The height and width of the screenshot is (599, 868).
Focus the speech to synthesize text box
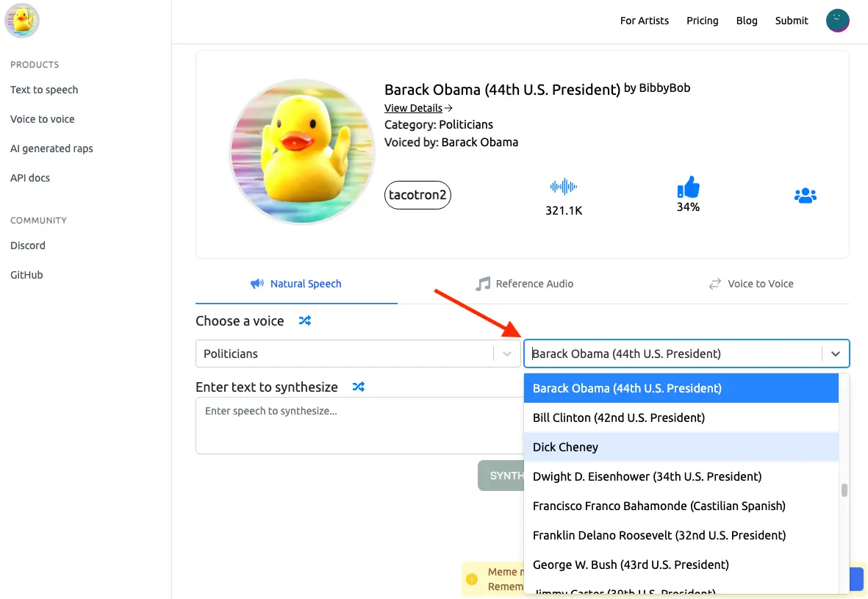[360, 425]
